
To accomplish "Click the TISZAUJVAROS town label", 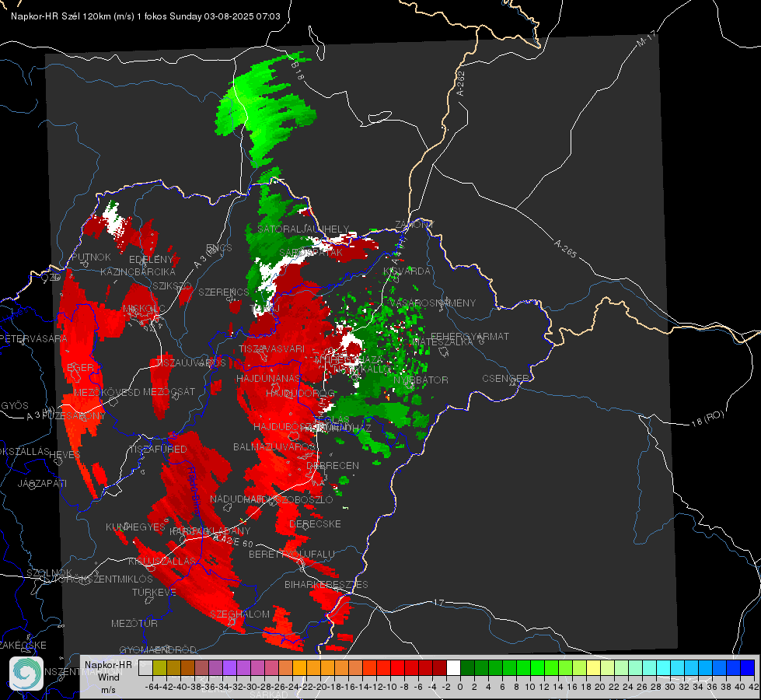I will [191, 363].
